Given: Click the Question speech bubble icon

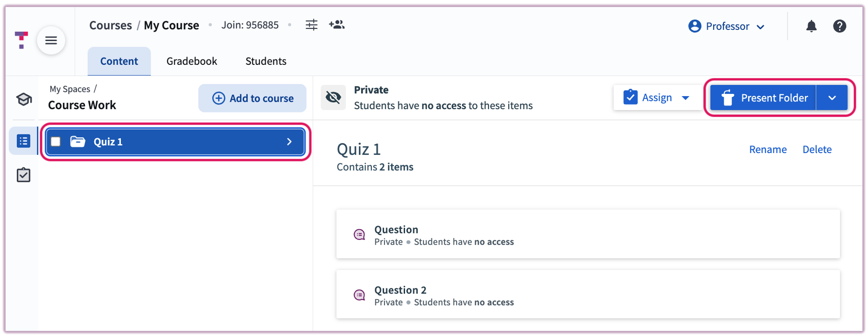Looking at the screenshot, I should [359, 234].
